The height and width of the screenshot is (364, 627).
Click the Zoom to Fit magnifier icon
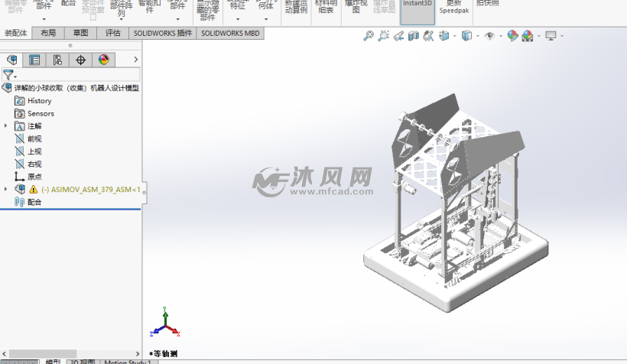pyautogui.click(x=369, y=36)
